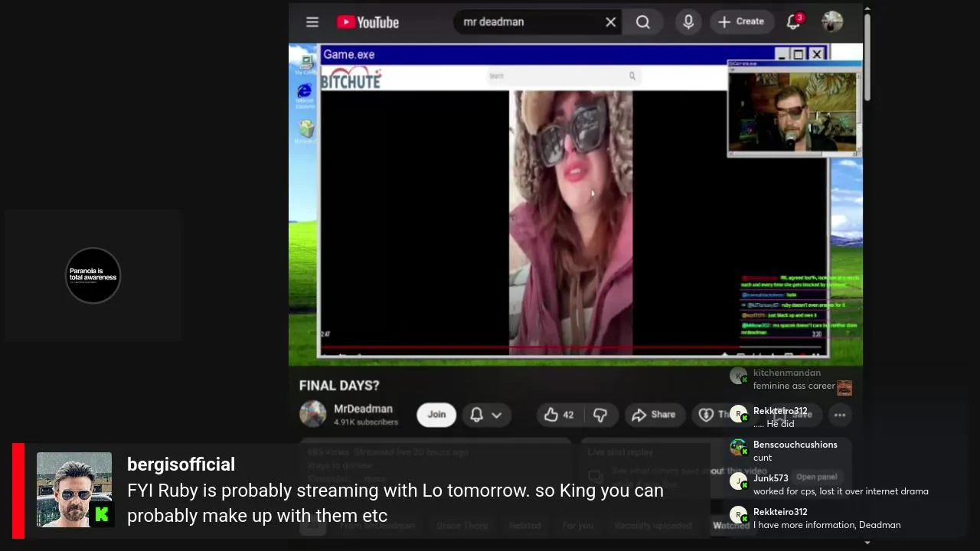Open MrDeadman channel avatar
The width and height of the screenshot is (980, 551).
coord(312,414)
